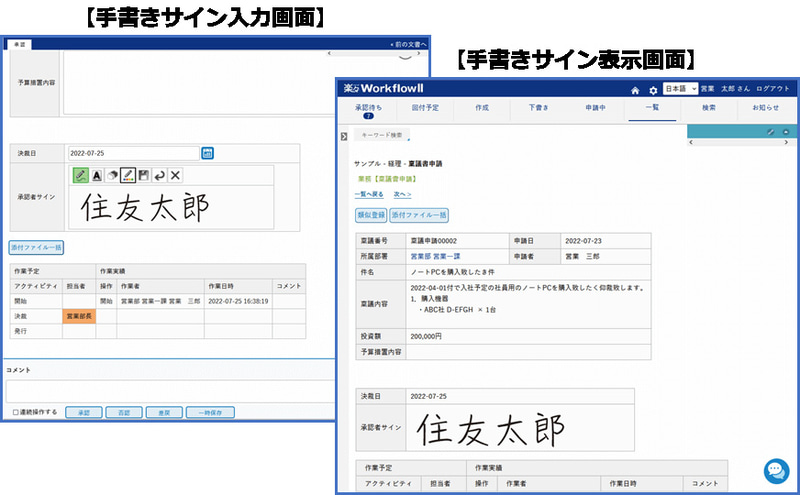800x495 pixels.
Task: Click the 営業部 営業一課 営業 三郎 worker cell
Action: tap(160, 301)
